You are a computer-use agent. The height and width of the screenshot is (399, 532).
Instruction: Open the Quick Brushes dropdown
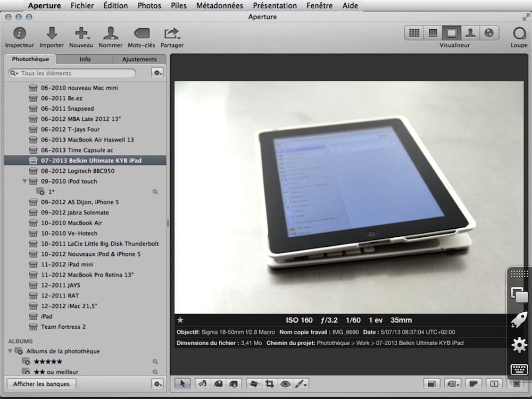[301, 384]
